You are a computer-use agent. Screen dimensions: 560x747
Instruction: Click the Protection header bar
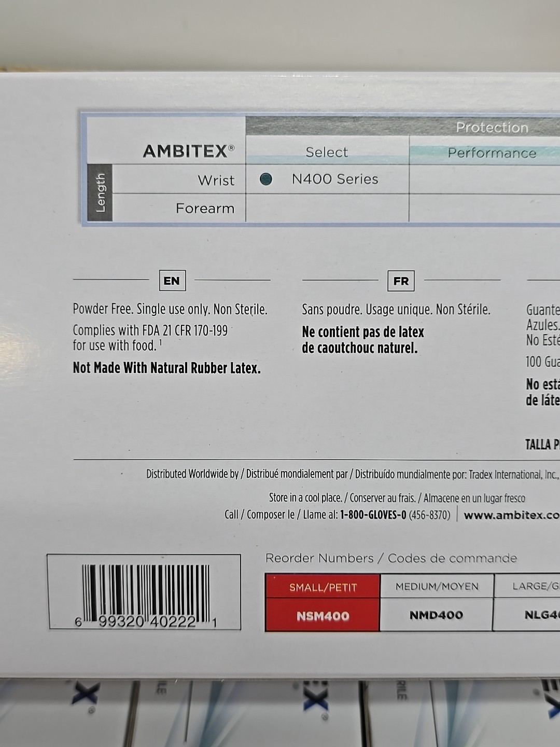[x=403, y=127]
